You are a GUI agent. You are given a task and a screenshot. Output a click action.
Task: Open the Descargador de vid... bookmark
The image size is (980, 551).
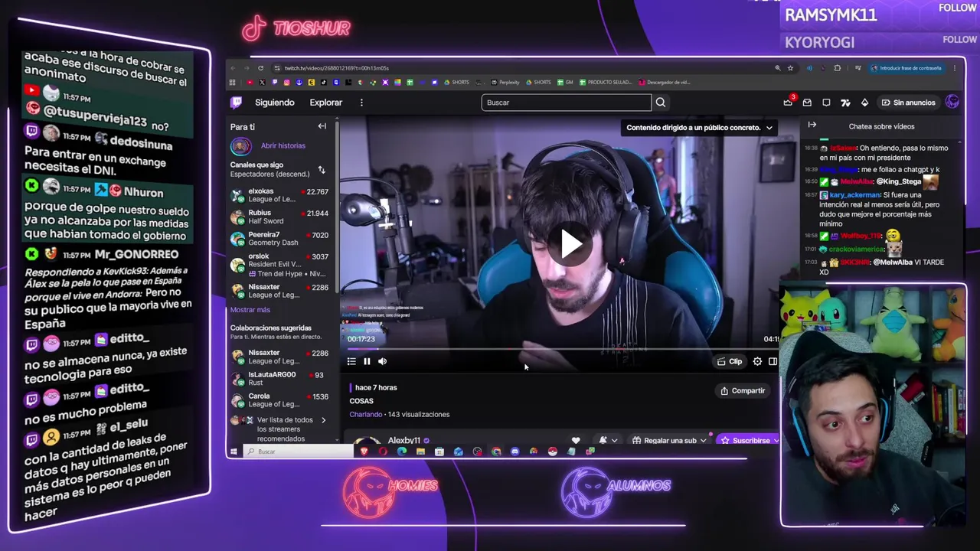[x=665, y=82]
